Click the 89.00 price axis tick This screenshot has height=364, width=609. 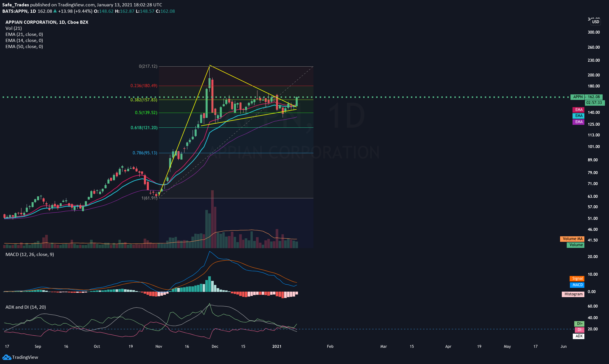(592, 160)
